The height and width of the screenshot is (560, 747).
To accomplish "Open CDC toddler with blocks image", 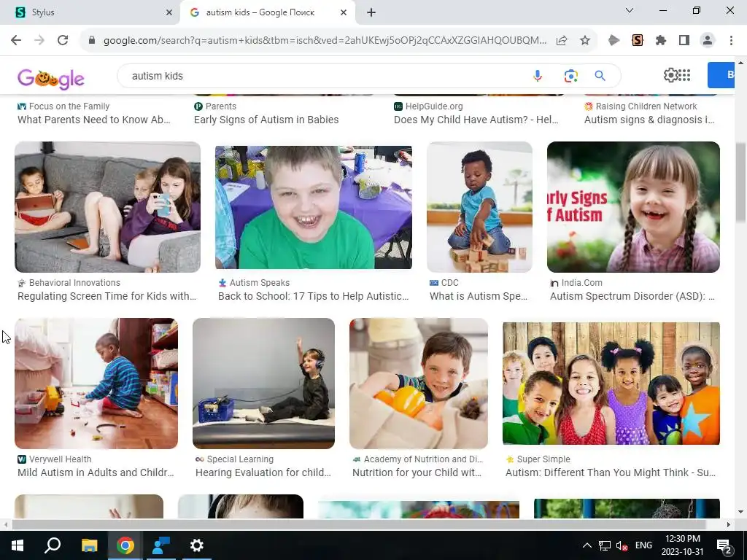I will (x=479, y=207).
